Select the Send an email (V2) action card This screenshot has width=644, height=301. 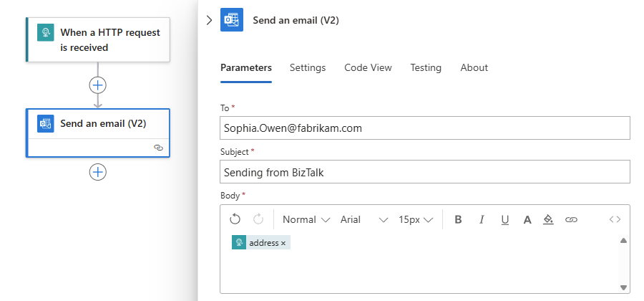click(98, 133)
